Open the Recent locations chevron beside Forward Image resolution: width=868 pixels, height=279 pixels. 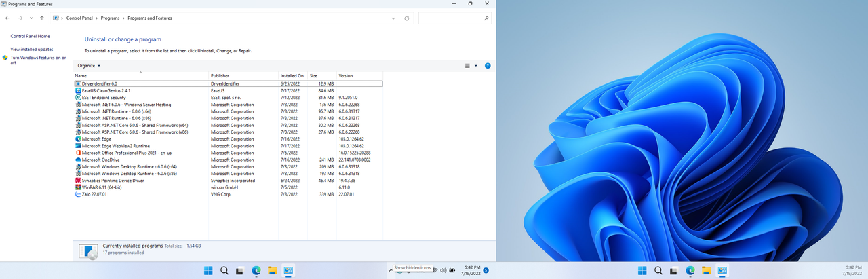(x=31, y=18)
